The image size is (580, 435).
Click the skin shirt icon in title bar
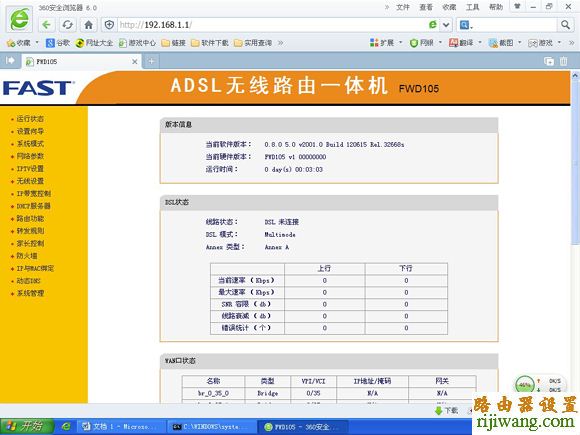517,6
